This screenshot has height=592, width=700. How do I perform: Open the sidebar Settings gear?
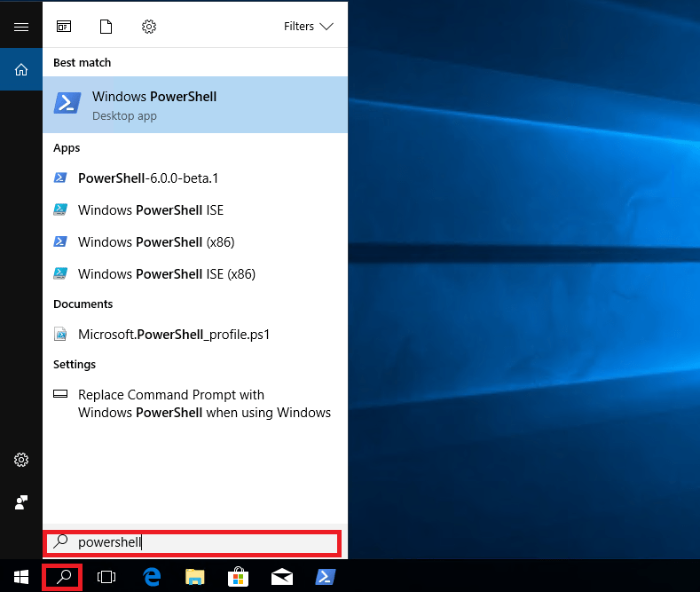pos(21,460)
